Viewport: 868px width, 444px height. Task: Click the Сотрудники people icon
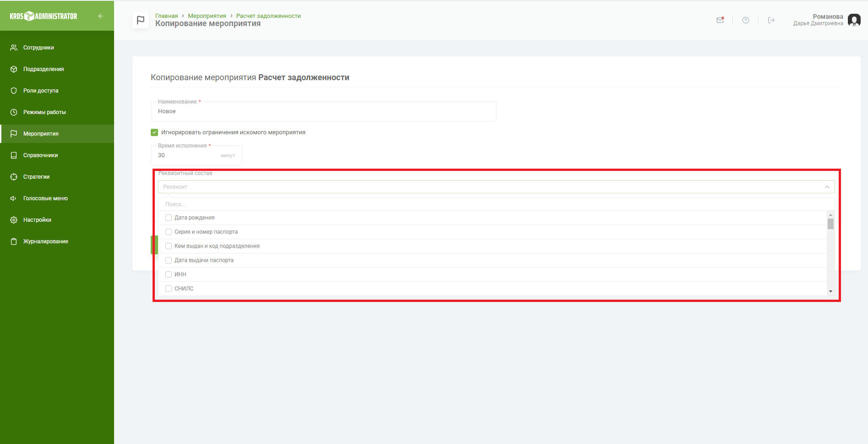[x=14, y=48]
